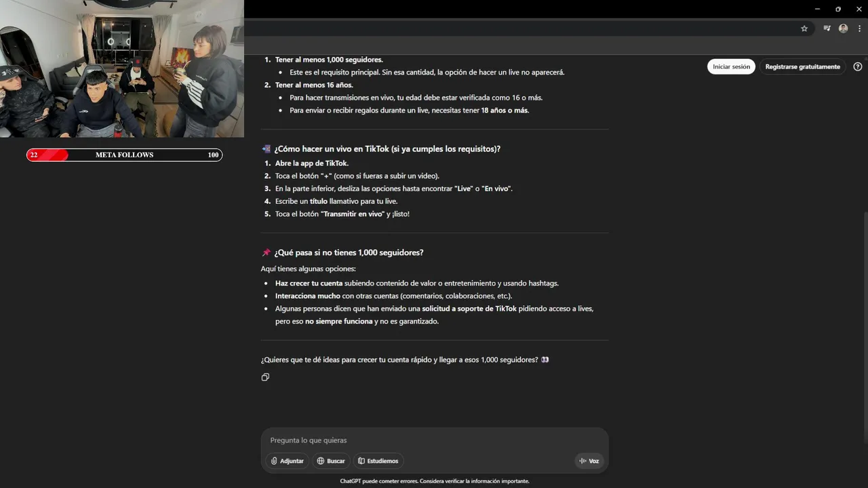Minimize the browser window
The width and height of the screenshot is (868, 488).
coord(817,9)
